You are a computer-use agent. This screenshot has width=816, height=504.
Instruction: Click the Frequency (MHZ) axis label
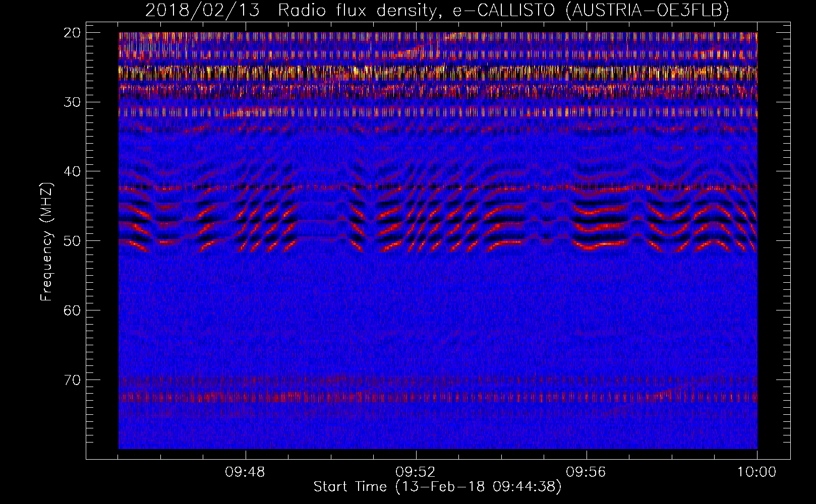[x=46, y=242]
